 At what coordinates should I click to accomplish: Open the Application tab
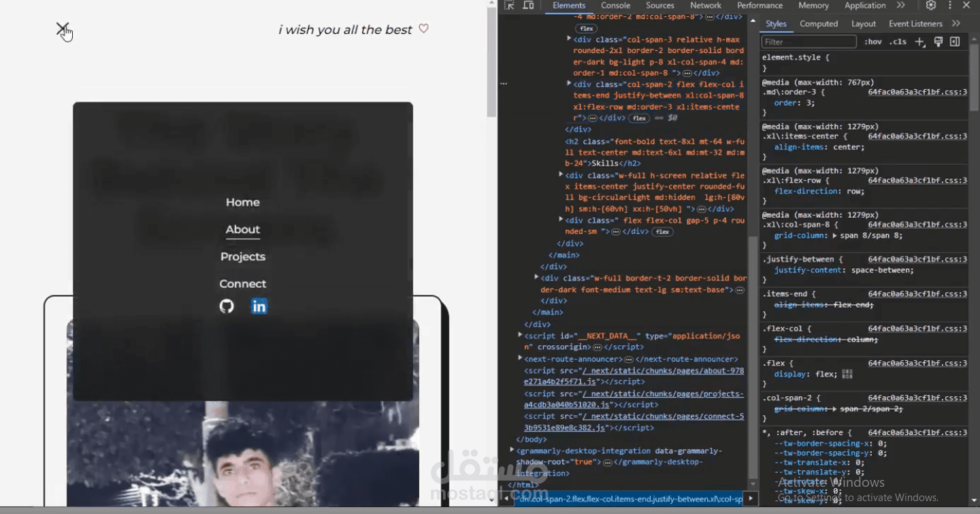click(x=865, y=5)
